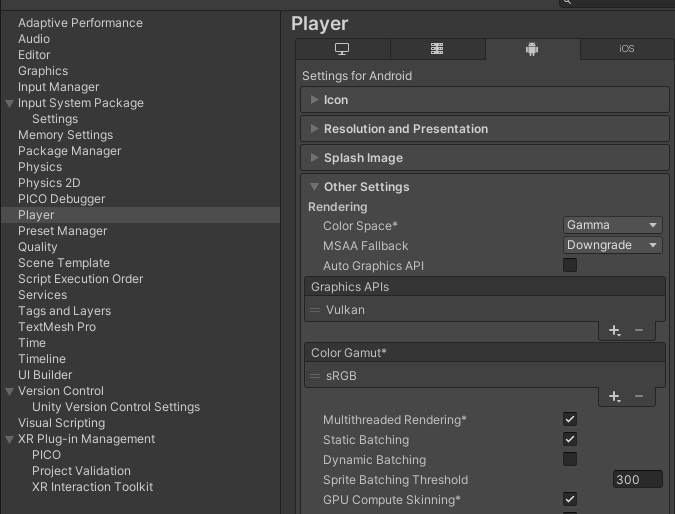Image resolution: width=675 pixels, height=514 pixels.
Task: Open Memory Settings
Action: 65,135
